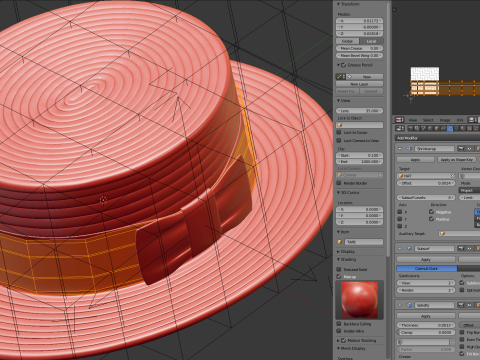Viewport: 480px width, 360px height.
Task: Click the Clip End field
Action: click(359, 162)
